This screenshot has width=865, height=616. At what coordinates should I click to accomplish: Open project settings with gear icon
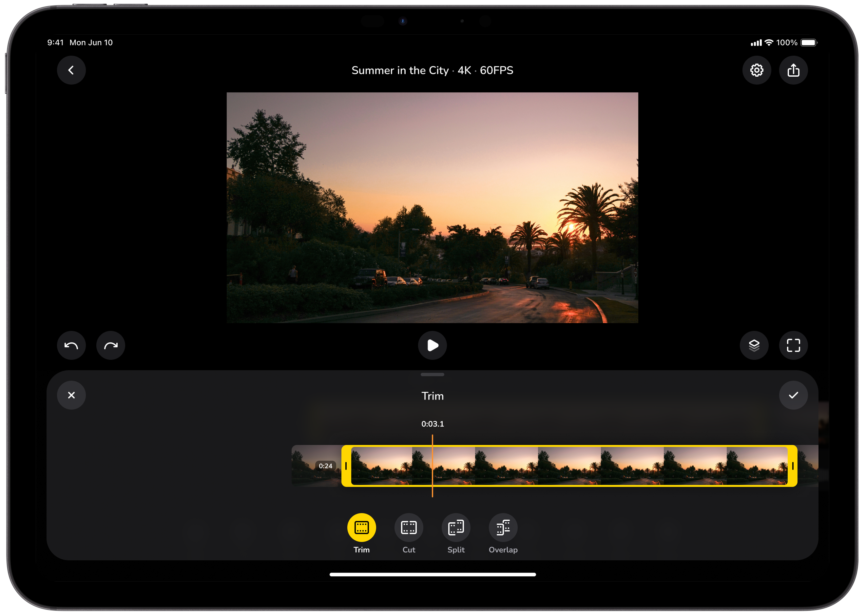click(x=757, y=70)
